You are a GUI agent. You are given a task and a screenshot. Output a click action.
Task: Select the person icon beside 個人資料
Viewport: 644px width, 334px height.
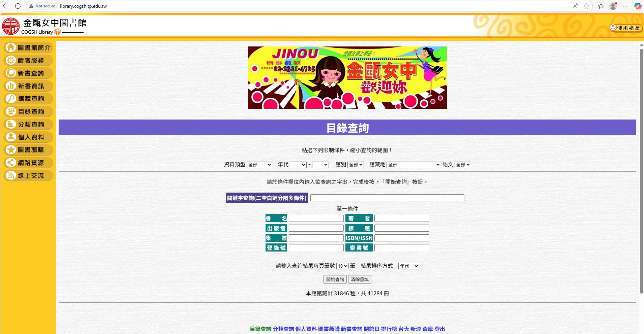pos(11,137)
